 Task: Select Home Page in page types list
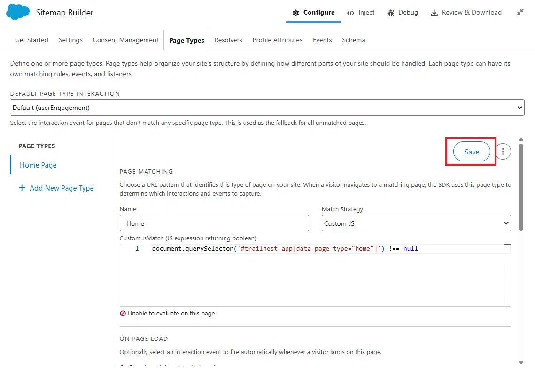(38, 165)
